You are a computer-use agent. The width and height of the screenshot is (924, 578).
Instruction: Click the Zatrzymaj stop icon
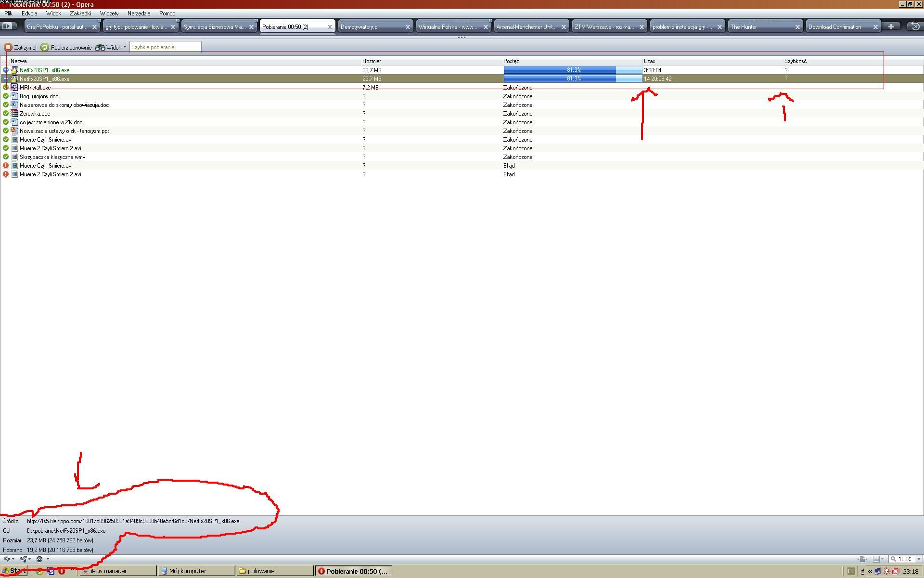8,47
